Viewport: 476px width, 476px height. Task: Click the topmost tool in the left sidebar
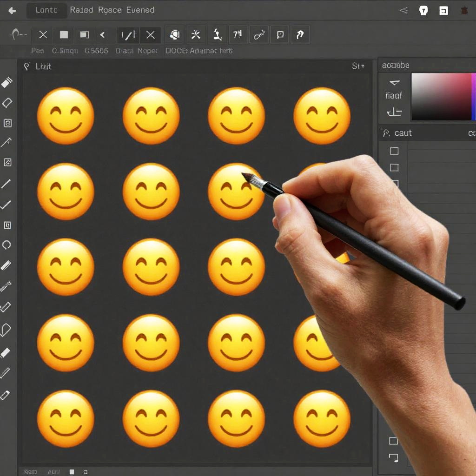pos(7,83)
